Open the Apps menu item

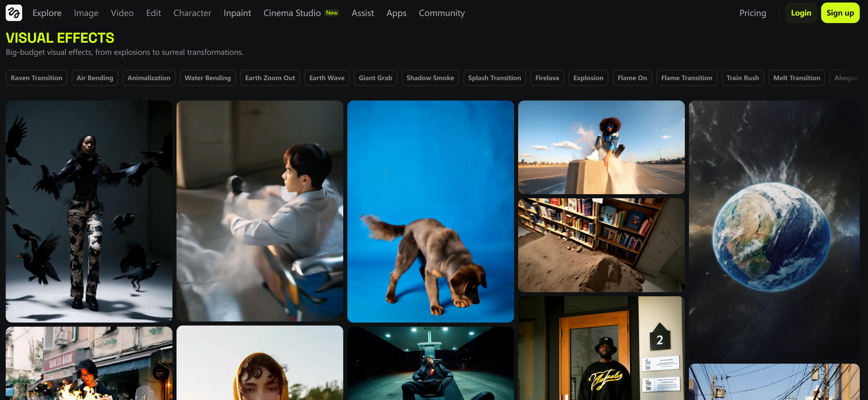pos(396,13)
